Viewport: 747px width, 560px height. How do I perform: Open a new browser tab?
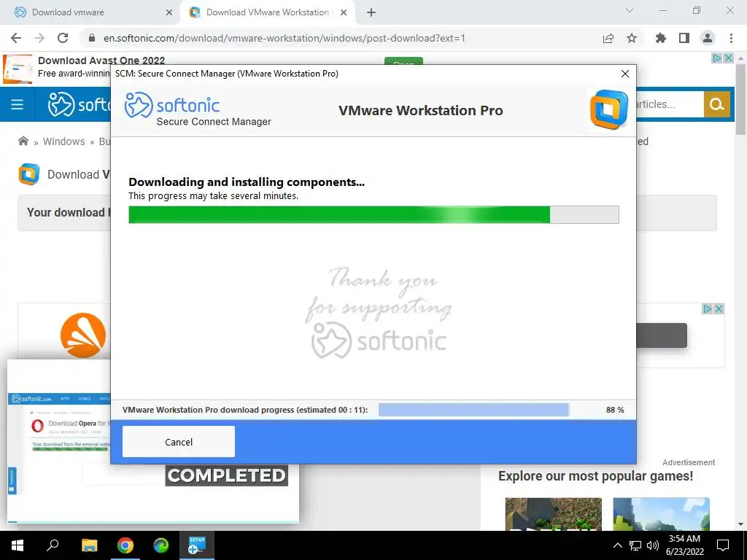coord(371,13)
